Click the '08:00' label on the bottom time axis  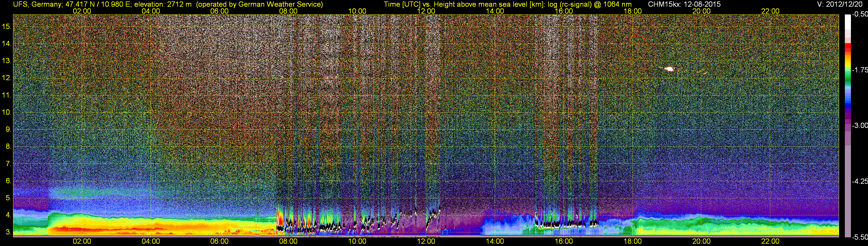pyautogui.click(x=288, y=241)
